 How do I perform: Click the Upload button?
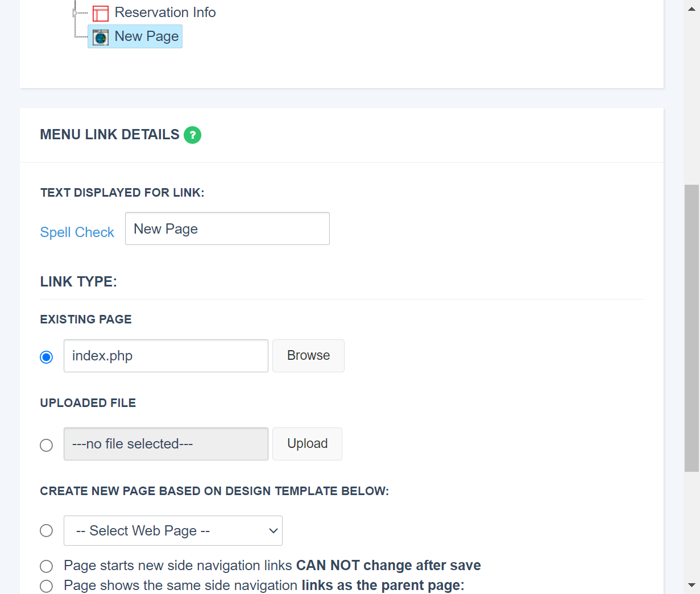click(x=307, y=444)
